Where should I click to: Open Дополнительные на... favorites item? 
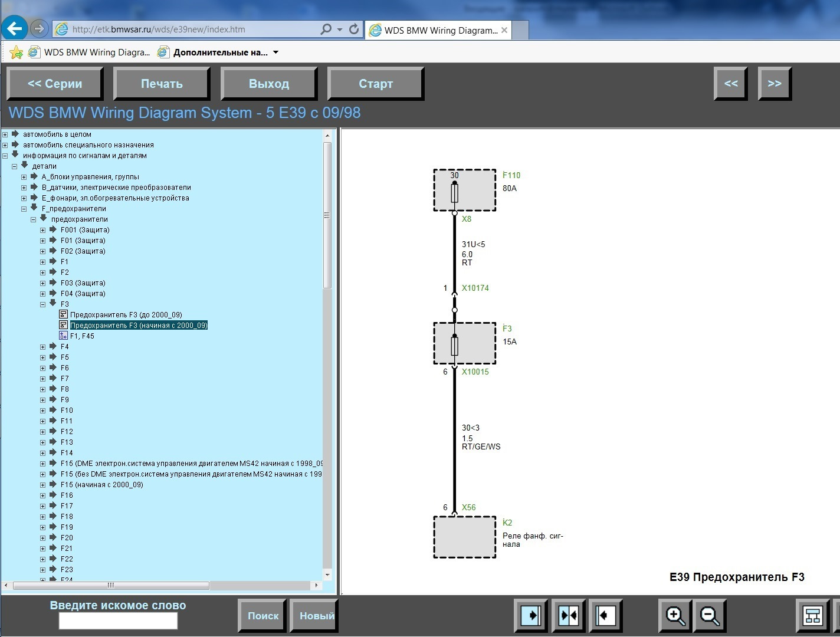click(213, 52)
